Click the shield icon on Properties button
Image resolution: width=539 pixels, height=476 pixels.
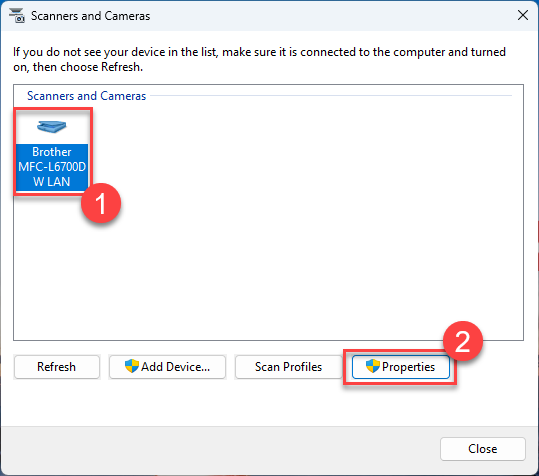373,366
